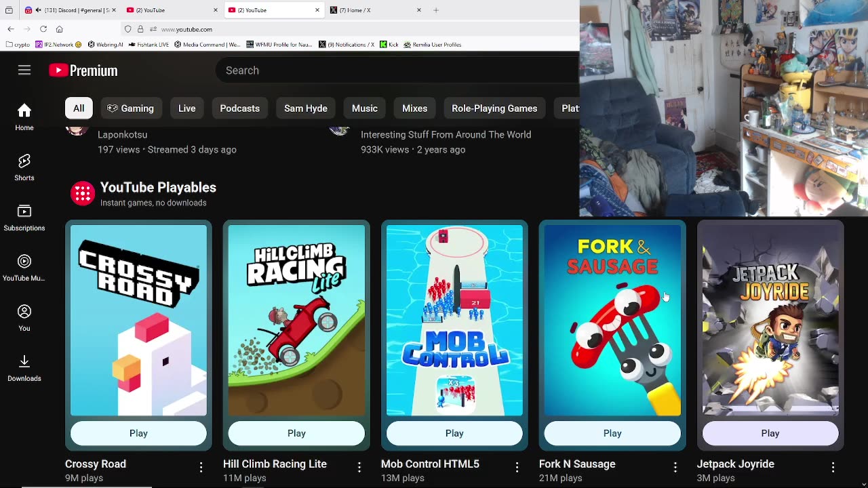Go to the browser home page icon
The image size is (868, 488).
tap(60, 29)
